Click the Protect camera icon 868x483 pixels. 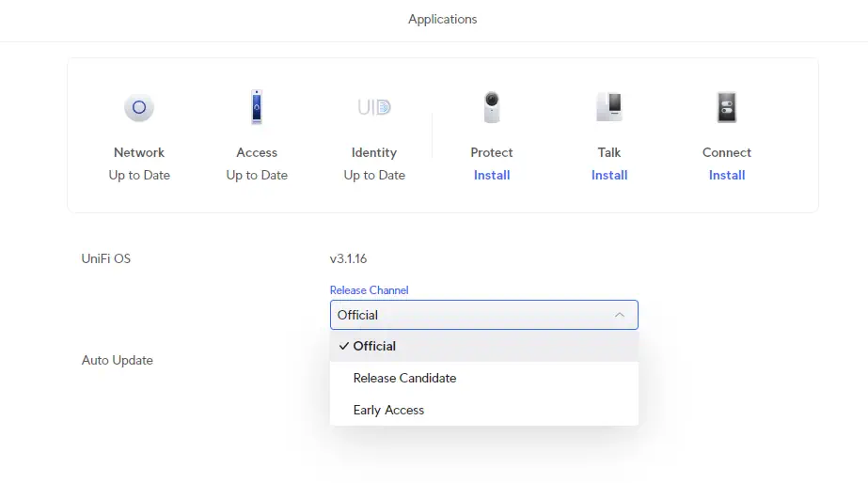tap(492, 107)
